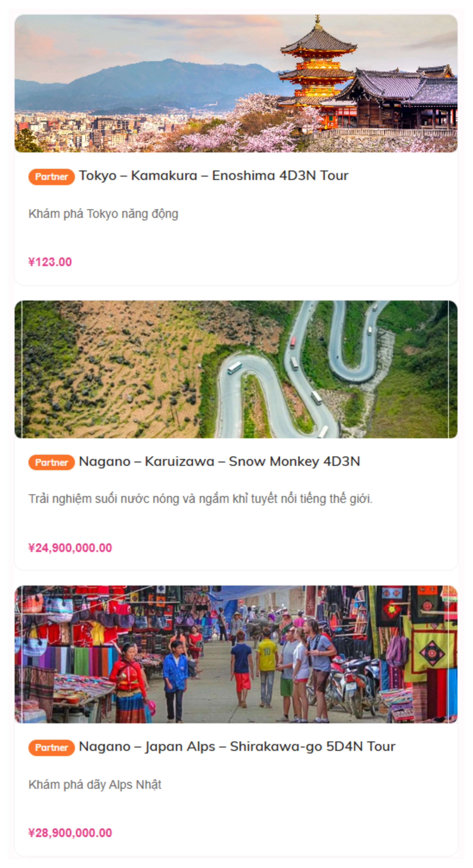The height and width of the screenshot is (868, 473).
Task: Open the Nagano – Japan Alps – Shirakawa-go 5D4N Tour title
Action: (237, 746)
